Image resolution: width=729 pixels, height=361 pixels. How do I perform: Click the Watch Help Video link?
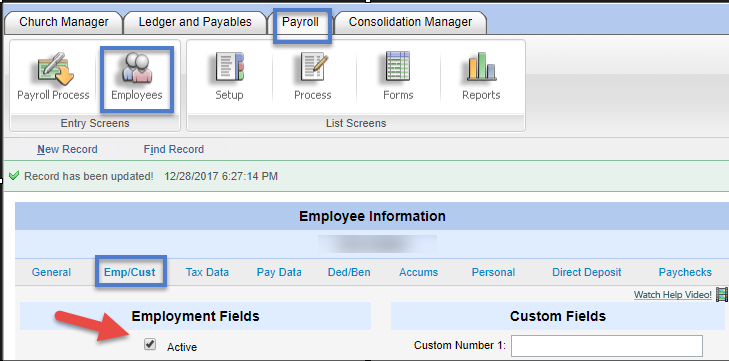point(673,295)
